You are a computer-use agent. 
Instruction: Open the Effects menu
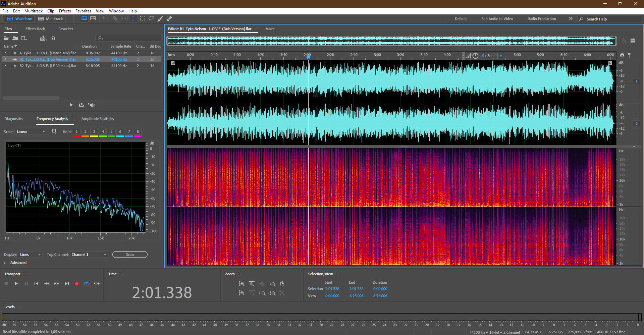click(65, 11)
